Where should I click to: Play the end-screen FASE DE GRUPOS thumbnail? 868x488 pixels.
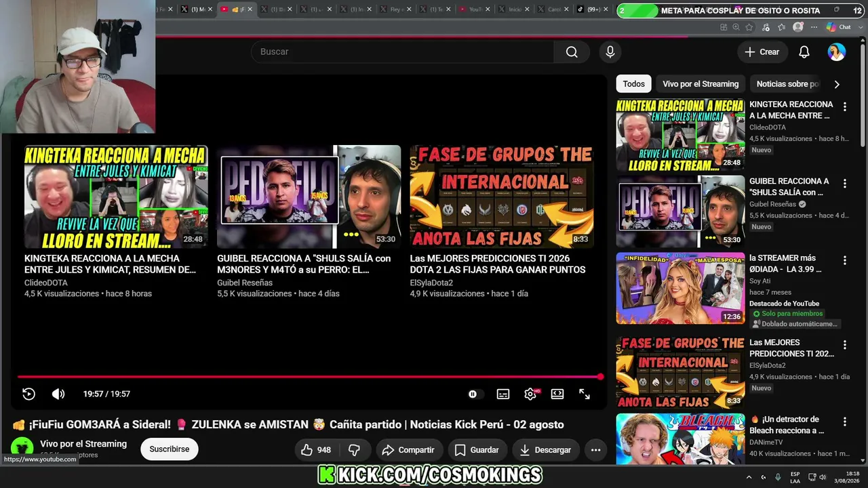pyautogui.click(x=502, y=197)
